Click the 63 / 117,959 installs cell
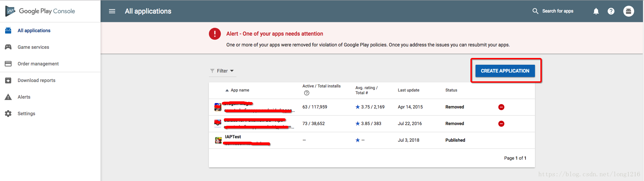The height and width of the screenshot is (181, 644). (x=315, y=107)
